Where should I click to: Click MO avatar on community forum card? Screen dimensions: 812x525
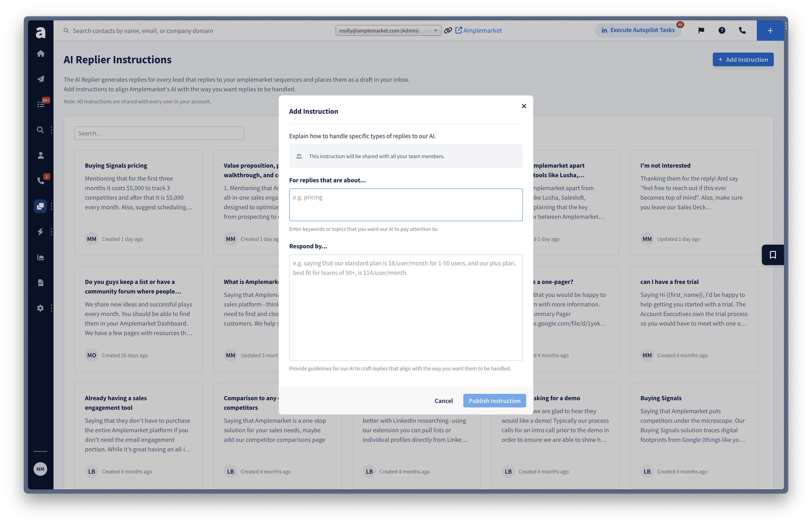click(91, 355)
